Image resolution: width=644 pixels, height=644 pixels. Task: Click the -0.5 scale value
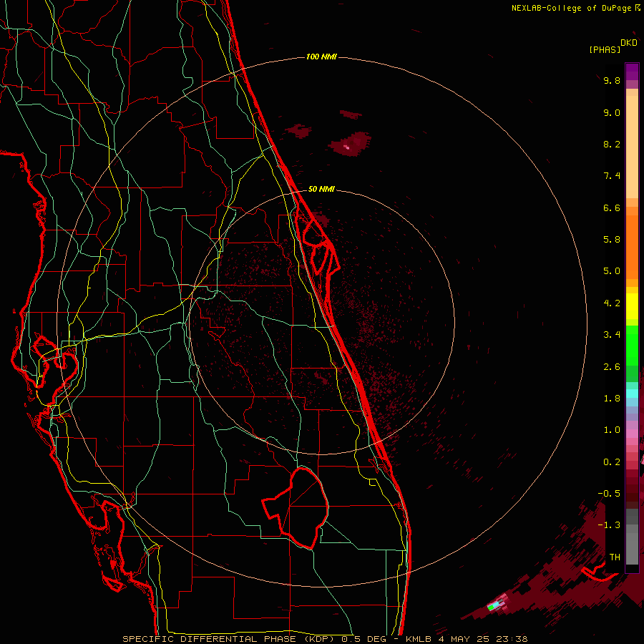coord(609,494)
